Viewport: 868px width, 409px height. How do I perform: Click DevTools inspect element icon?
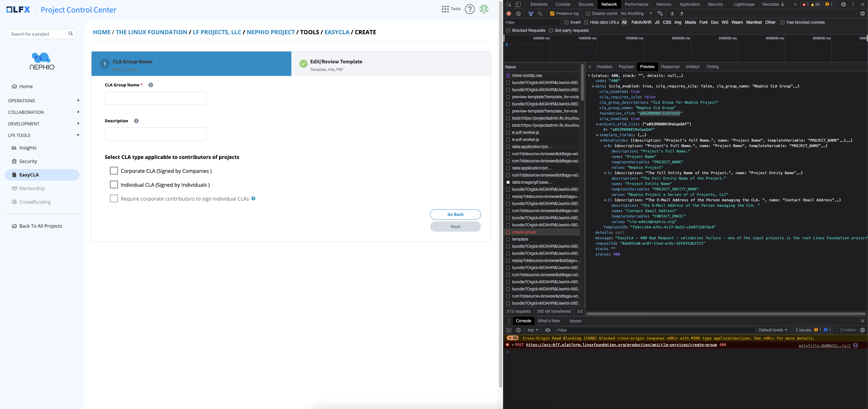509,4
